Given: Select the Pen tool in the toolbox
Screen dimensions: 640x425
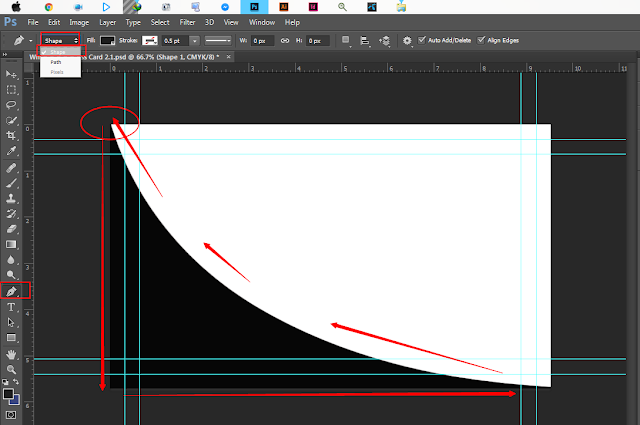Looking at the screenshot, I should 11,291.
